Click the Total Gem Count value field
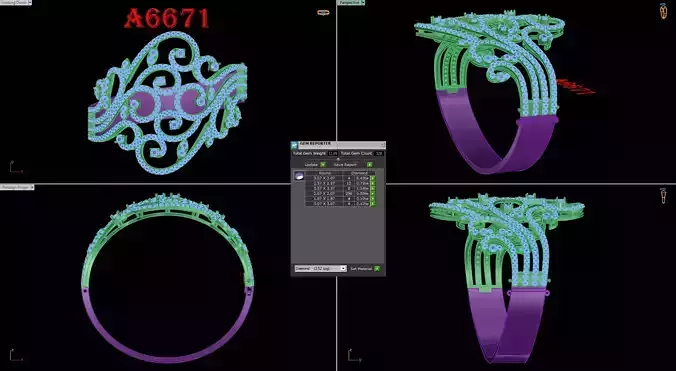This screenshot has width=676, height=371. pos(379,153)
